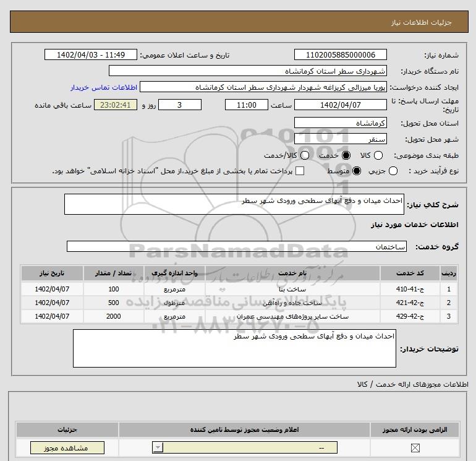The width and height of the screenshot is (476, 461).
Task: Click the جزئیات column header in permits table
Action: coord(67,429)
